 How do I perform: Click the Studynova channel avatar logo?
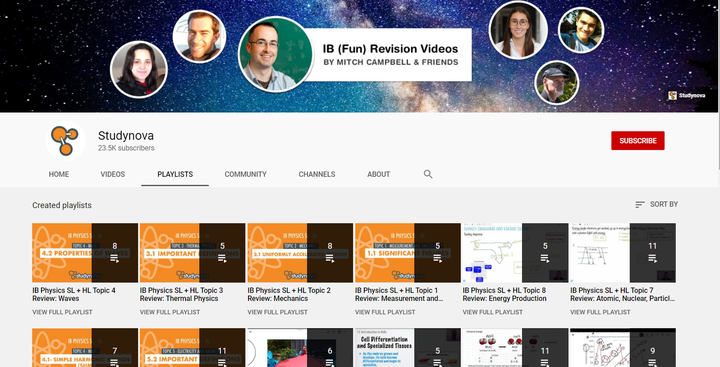(66, 141)
